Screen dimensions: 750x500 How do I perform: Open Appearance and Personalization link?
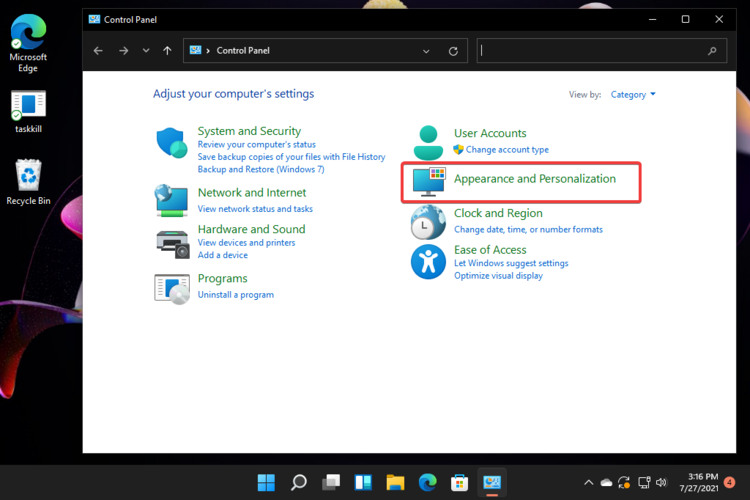tap(534, 178)
